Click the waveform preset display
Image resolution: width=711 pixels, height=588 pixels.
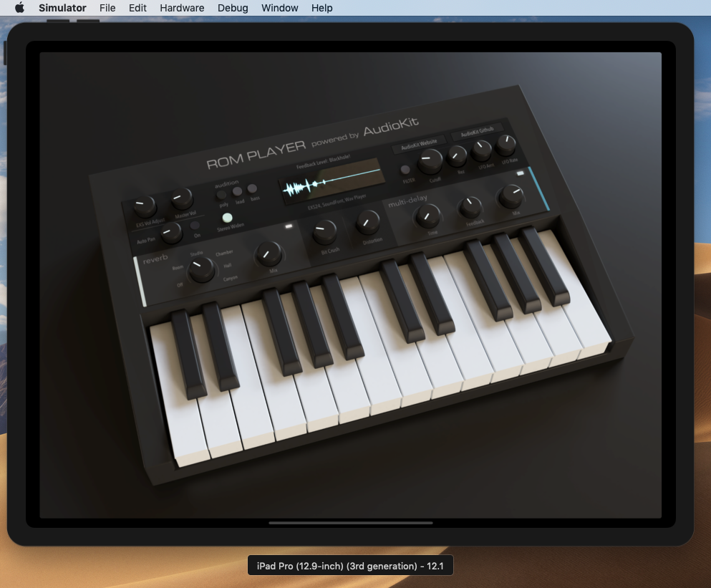tap(330, 181)
